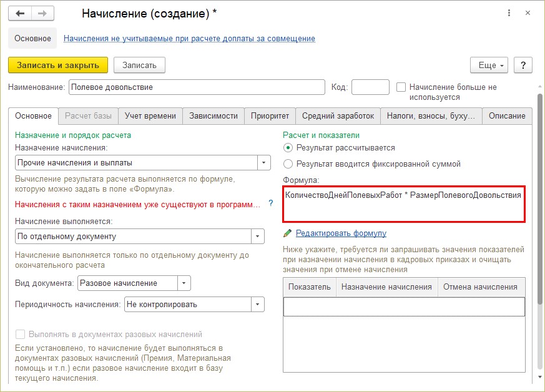The width and height of the screenshot is (545, 392).
Task: Click the back arrow navigation icon
Action: (x=20, y=14)
